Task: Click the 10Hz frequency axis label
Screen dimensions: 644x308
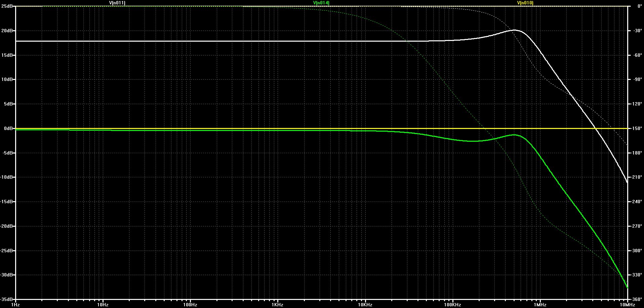Action: coord(103,305)
